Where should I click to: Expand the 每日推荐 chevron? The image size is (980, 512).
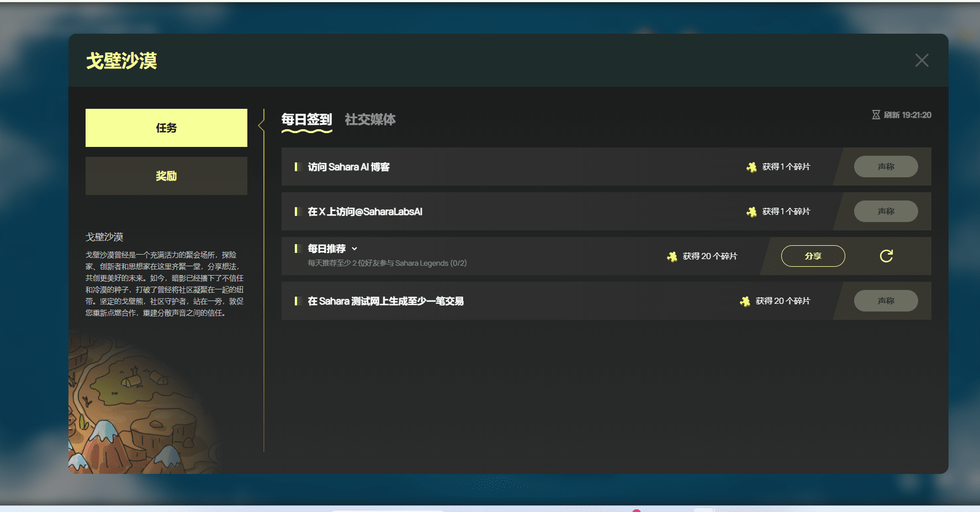click(x=354, y=249)
